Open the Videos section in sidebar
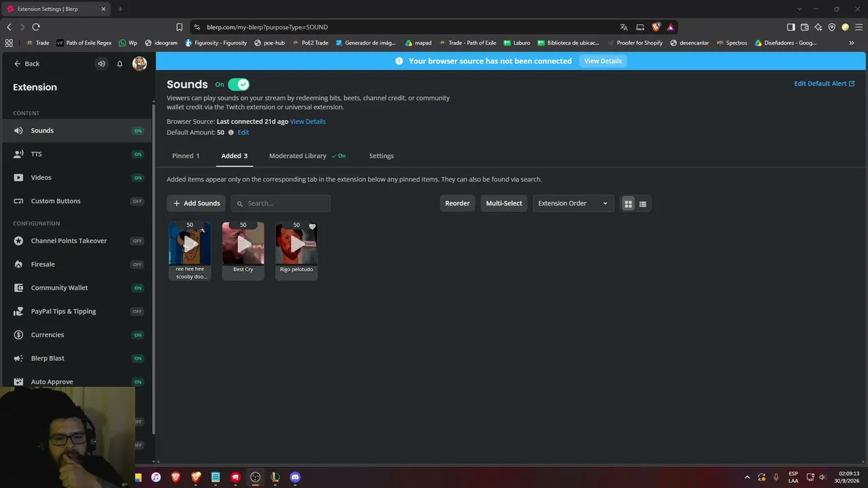 pyautogui.click(x=77, y=178)
